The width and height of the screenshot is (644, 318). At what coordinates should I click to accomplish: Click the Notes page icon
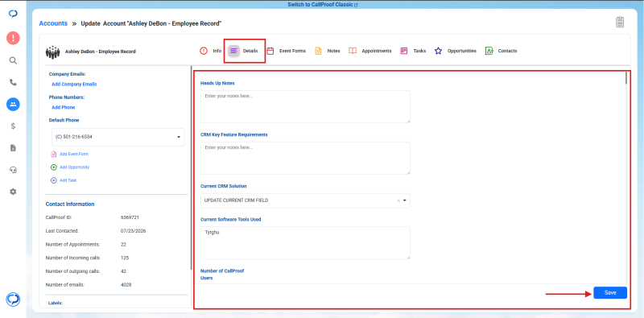coord(318,51)
